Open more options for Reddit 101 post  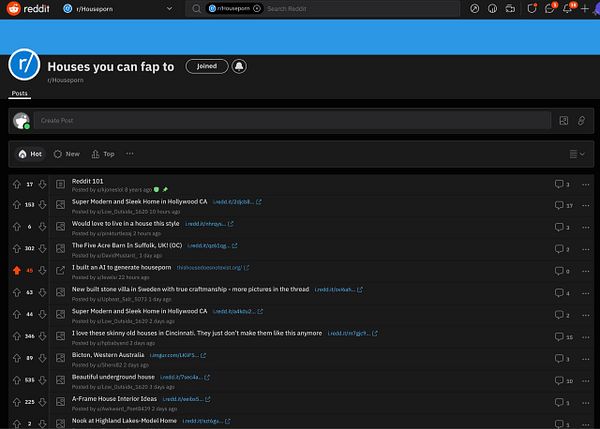click(585, 184)
